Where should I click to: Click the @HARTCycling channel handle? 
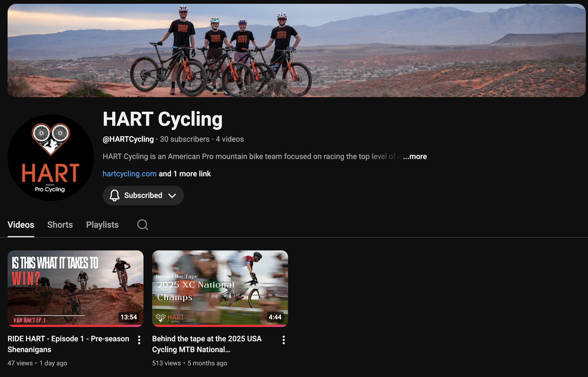point(128,139)
